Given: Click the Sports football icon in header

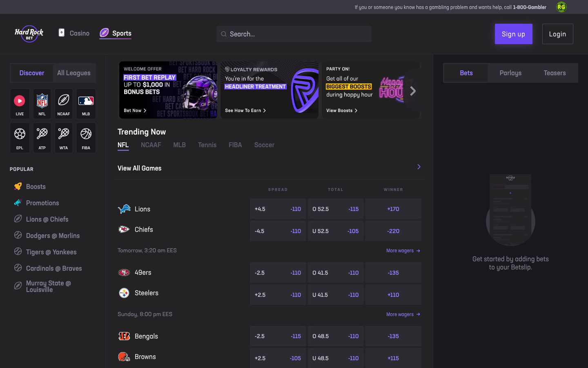Looking at the screenshot, I should click(x=105, y=33).
